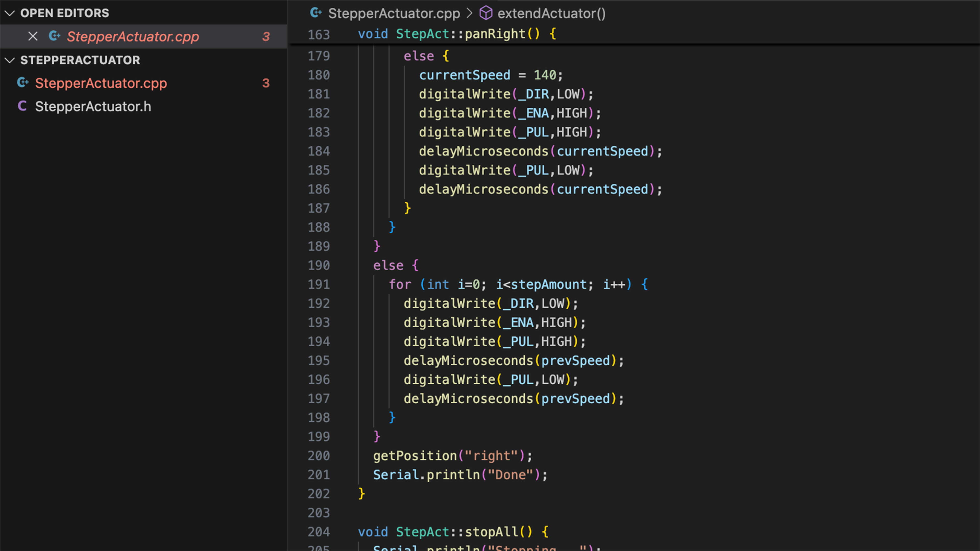Click the breadcrumb separator chevron

coord(470,13)
